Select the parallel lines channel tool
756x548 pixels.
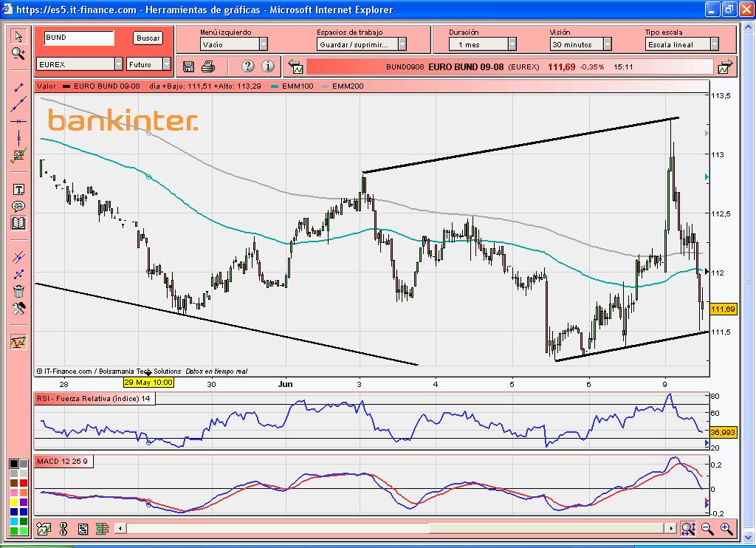coord(18,257)
